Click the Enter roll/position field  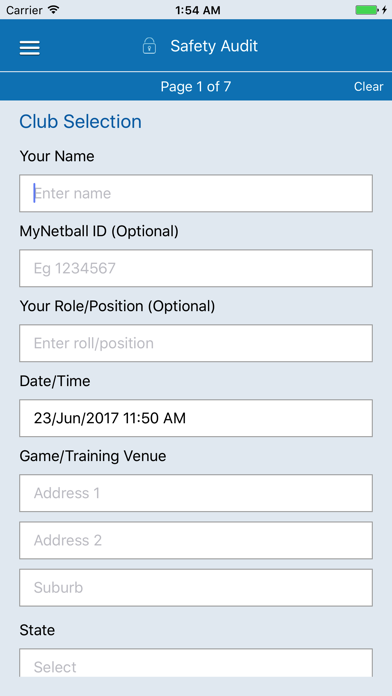click(x=196, y=343)
